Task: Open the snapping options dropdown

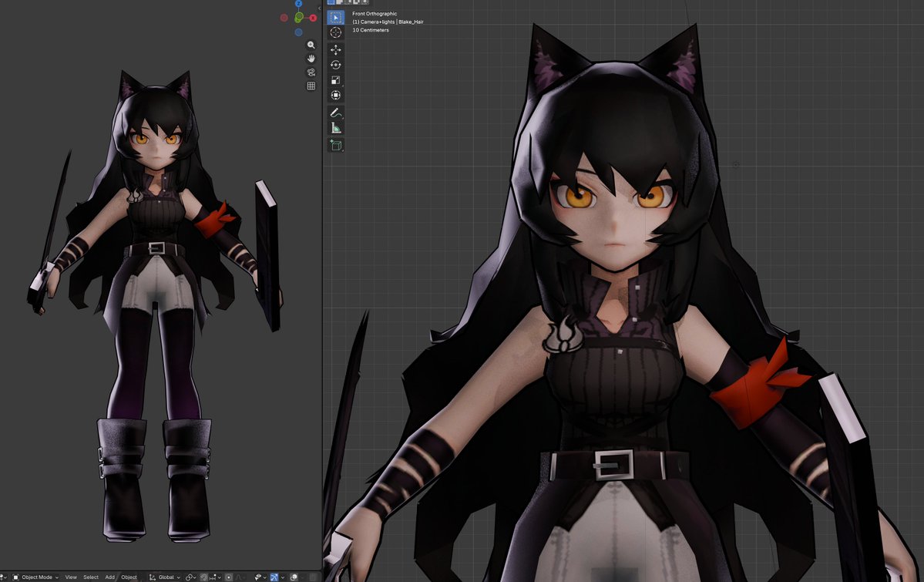Action: pos(214,577)
